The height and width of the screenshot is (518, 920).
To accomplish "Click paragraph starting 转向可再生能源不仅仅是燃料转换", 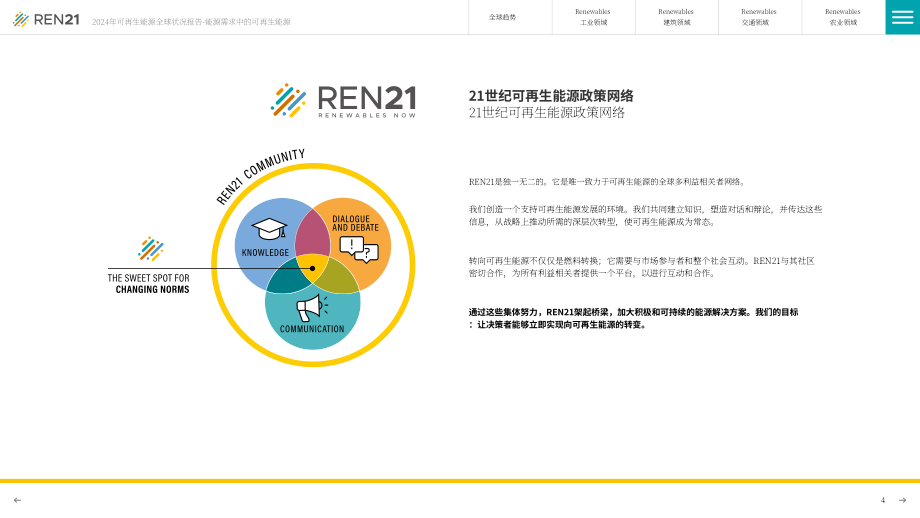I will coord(642,267).
